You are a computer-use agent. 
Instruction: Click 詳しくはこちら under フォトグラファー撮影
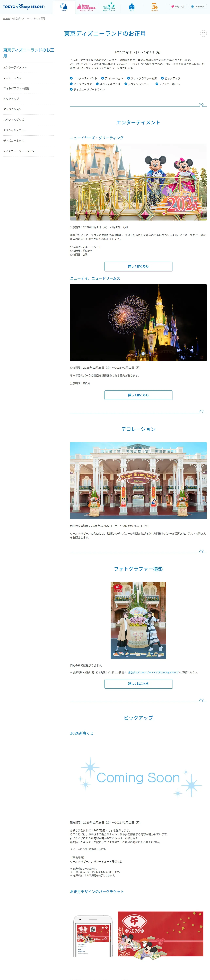[x=138, y=684]
